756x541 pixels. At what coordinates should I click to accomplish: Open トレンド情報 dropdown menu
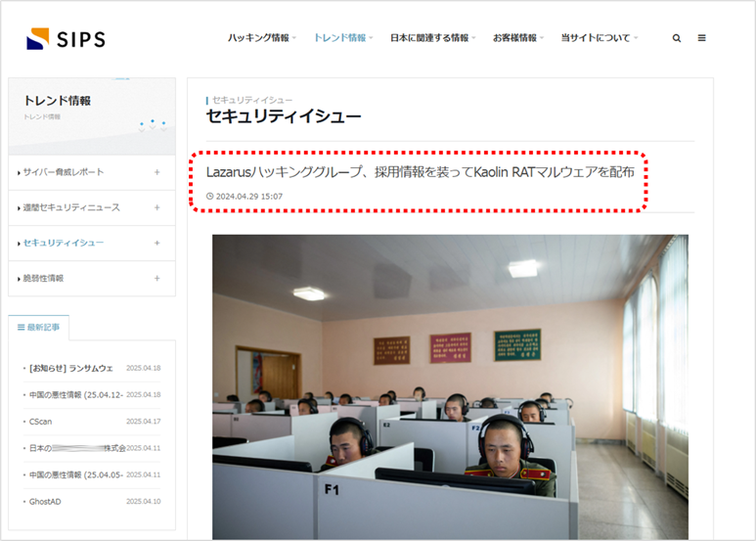pos(343,38)
